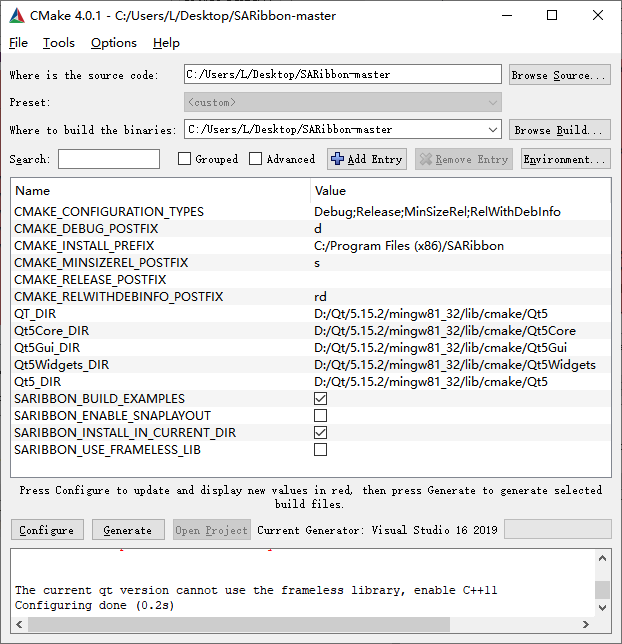Select the Qt5Gui_DIR entry name

47,348
